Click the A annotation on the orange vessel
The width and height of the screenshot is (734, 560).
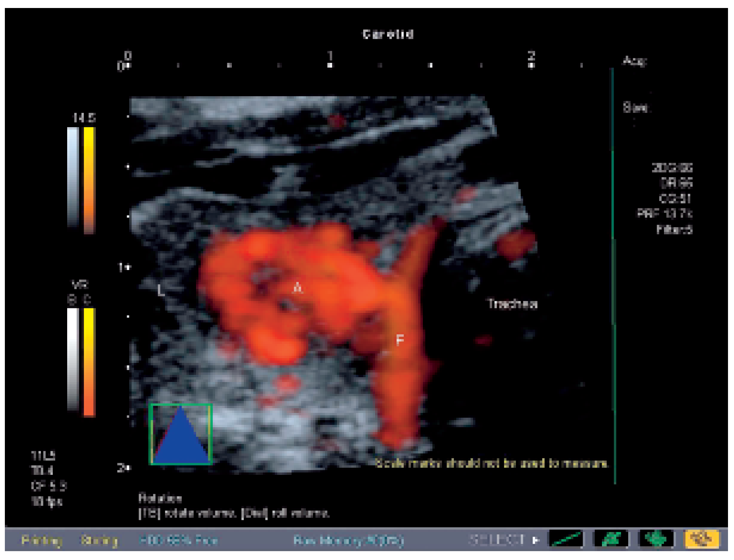[298, 288]
